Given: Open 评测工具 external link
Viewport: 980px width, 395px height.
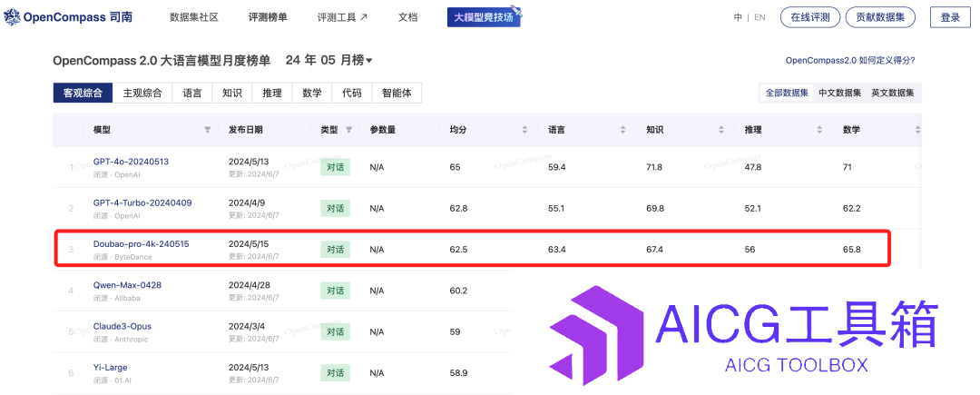Looking at the screenshot, I should tap(342, 17).
